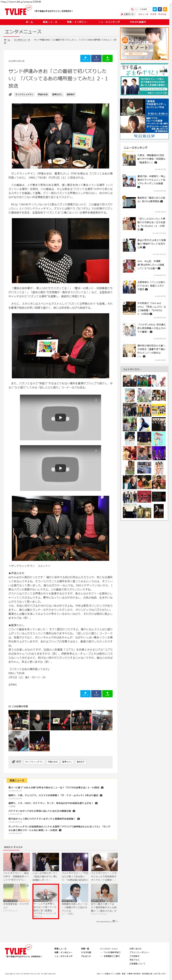Open the ニュースランキング navigation tab
Image resolution: width=172 pixels, height=980 pixels.
(109, 22)
